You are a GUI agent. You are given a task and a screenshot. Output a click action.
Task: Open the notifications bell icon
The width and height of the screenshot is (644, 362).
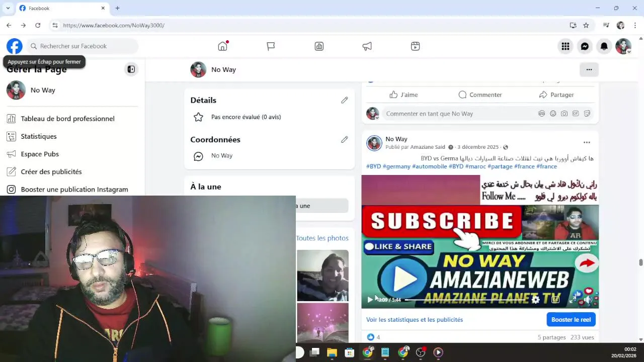coord(604,46)
